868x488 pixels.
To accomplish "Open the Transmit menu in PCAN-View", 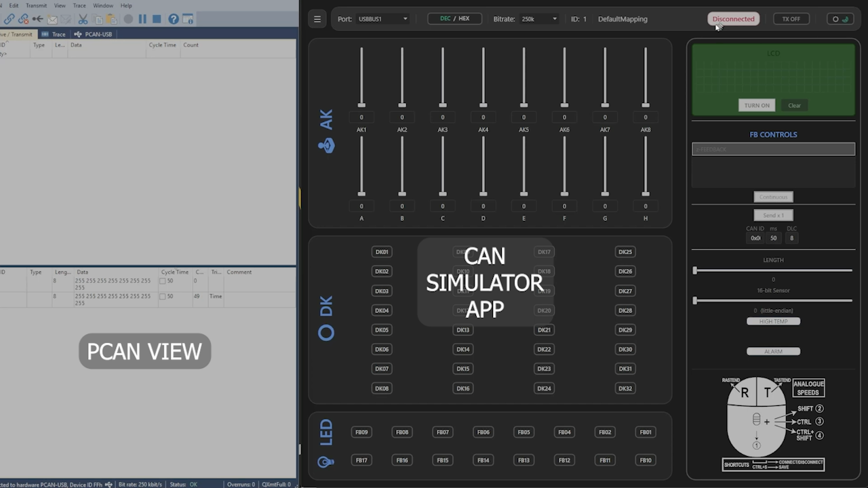I will [37, 5].
